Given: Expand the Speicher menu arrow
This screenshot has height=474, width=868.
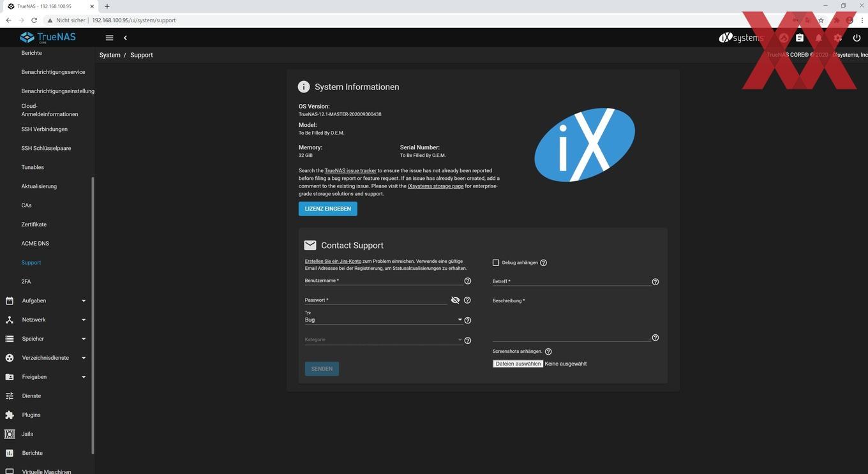Looking at the screenshot, I should (84, 339).
